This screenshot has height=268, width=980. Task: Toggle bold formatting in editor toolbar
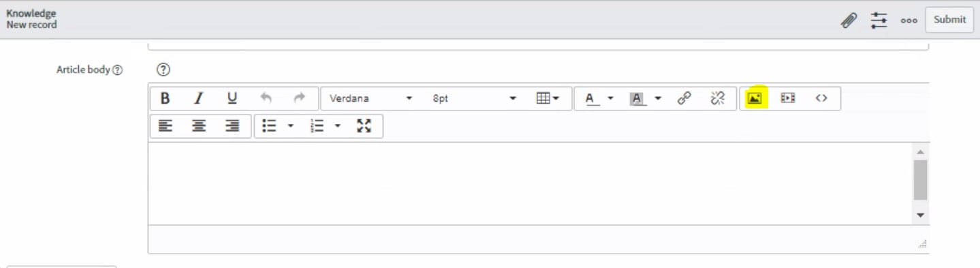(x=165, y=98)
